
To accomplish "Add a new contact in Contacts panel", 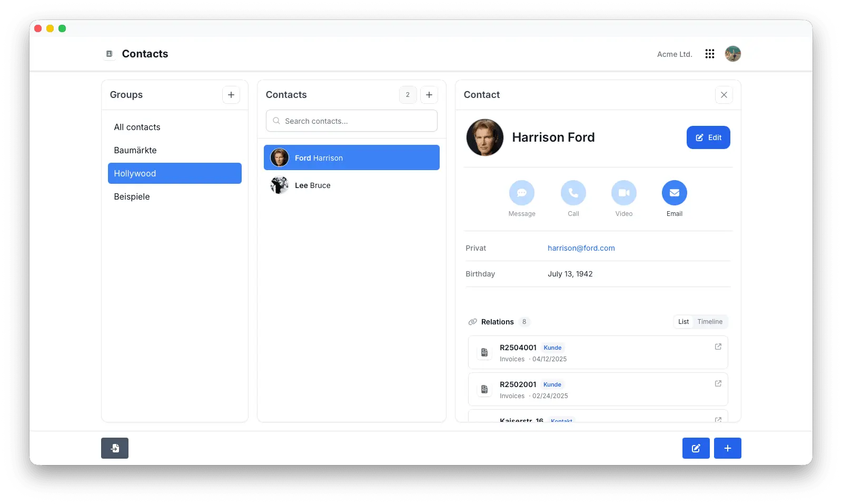I will [x=429, y=95].
